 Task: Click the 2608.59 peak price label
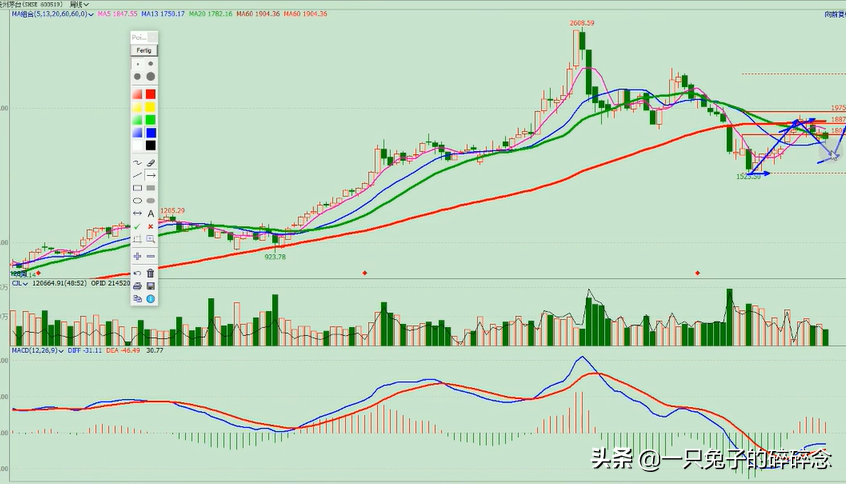[582, 23]
